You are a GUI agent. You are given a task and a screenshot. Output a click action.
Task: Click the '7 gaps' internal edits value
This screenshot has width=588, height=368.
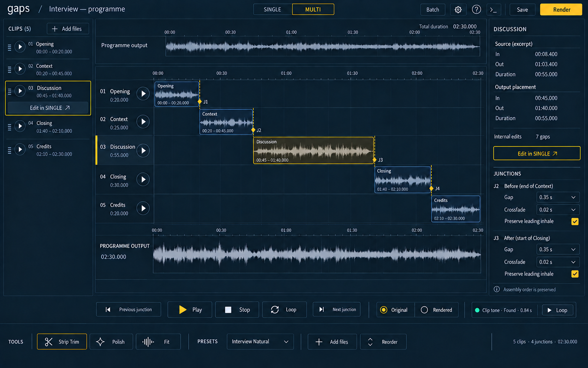point(543,137)
